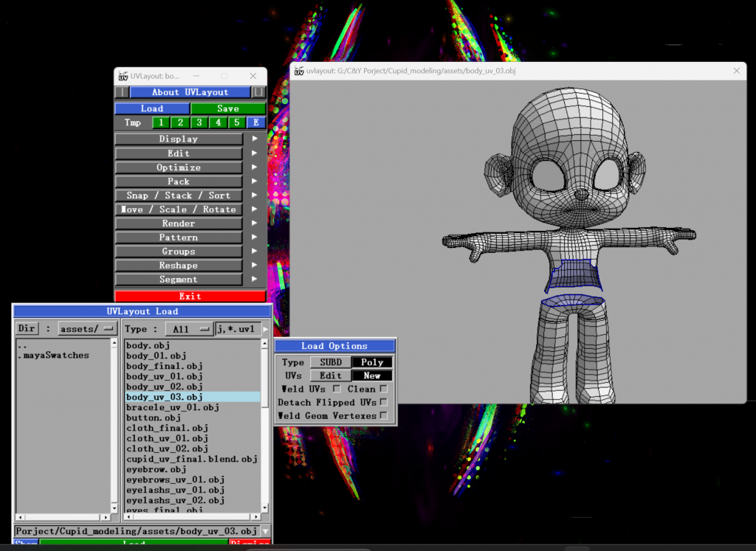Image resolution: width=756 pixels, height=551 pixels.
Task: Expand the arrow next to Render
Action: click(x=255, y=223)
